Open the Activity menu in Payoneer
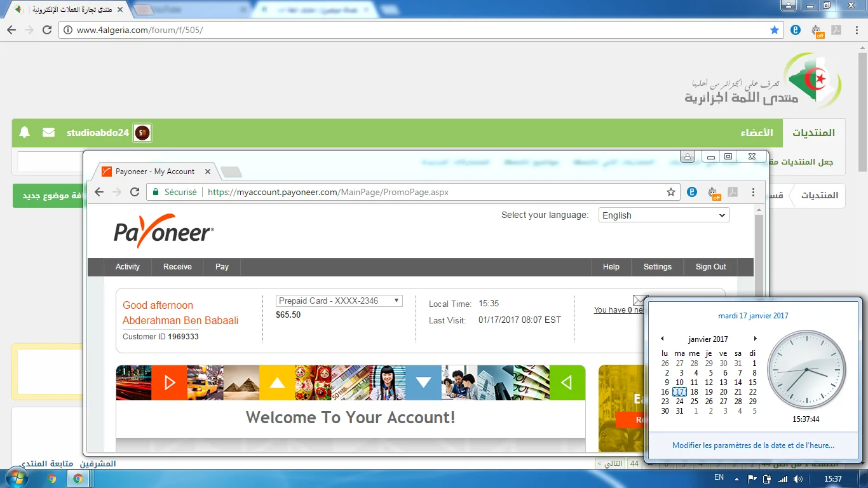The width and height of the screenshot is (868, 488). point(127,267)
